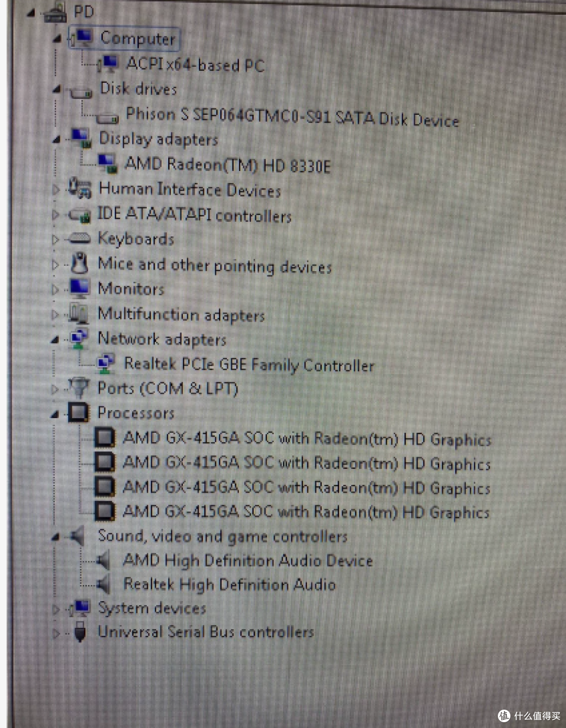This screenshot has height=728, width=566.
Task: Click the Disk drives category icon
Action: coord(81,92)
